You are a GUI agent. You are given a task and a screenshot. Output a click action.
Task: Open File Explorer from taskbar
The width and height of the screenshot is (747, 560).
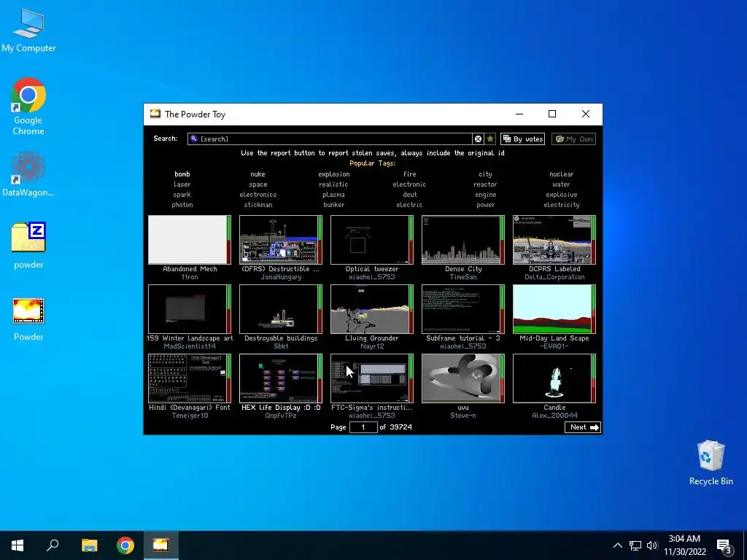point(89,545)
